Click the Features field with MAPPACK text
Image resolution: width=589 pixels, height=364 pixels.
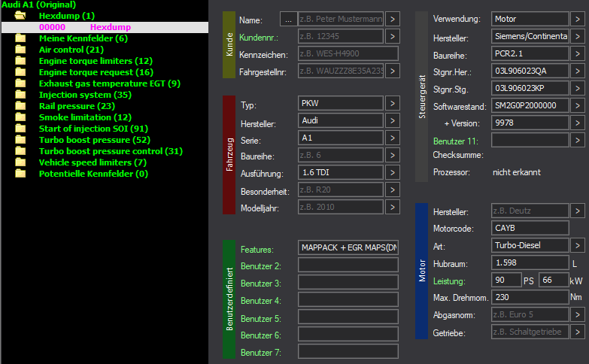click(x=348, y=247)
